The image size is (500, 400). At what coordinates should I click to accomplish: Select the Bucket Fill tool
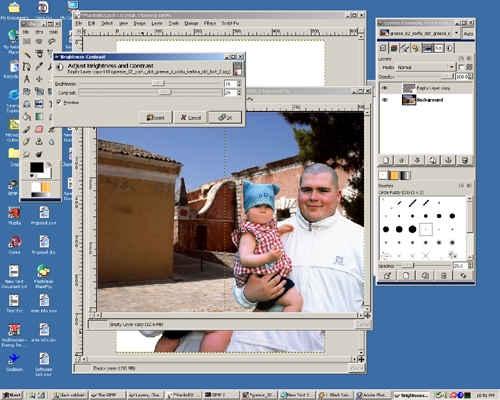tap(27, 117)
